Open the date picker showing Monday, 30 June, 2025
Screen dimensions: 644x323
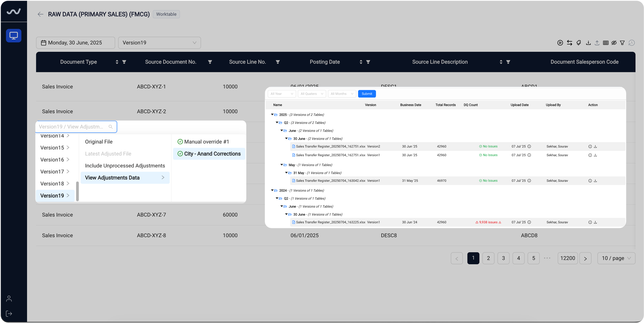coord(75,43)
